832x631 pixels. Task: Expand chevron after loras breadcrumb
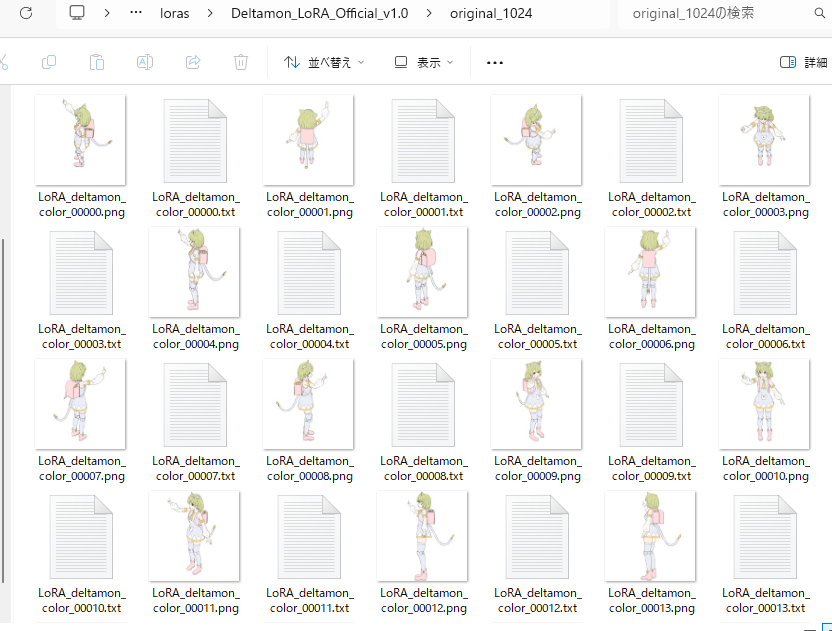click(x=210, y=13)
